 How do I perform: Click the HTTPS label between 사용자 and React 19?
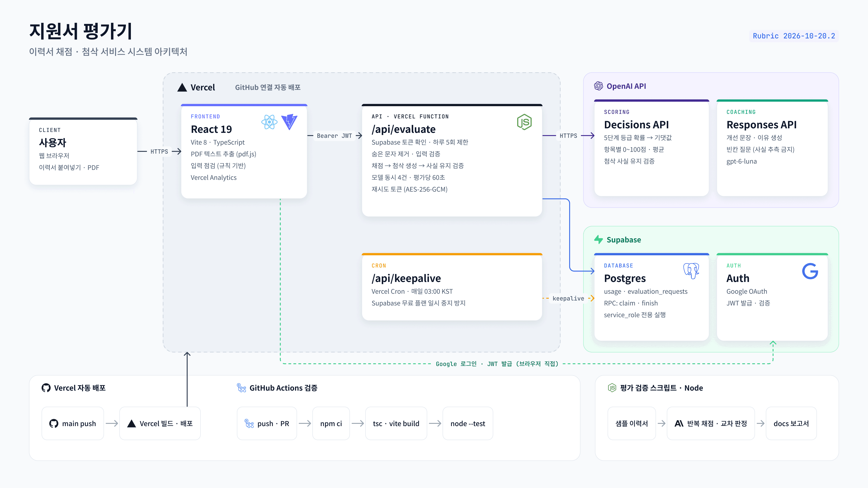pyautogui.click(x=159, y=152)
